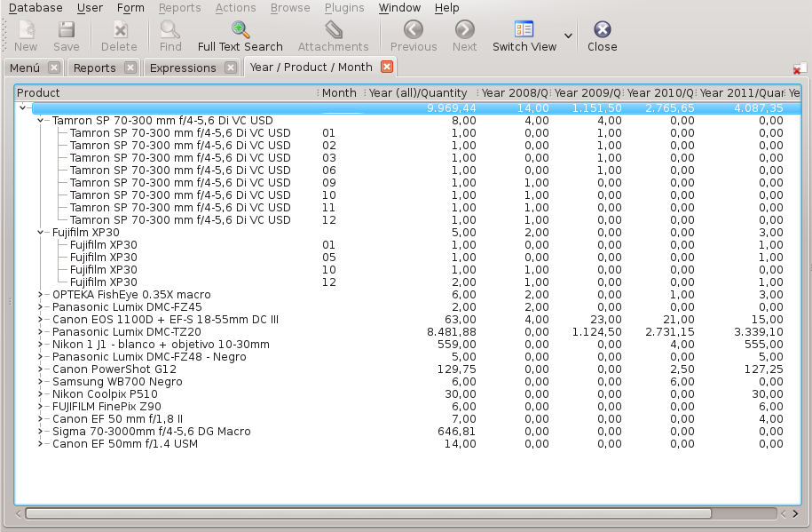Expand Panasonic Lumix DMC-FZ48 - Negro row
Image resolution: width=812 pixels, height=532 pixels.
(x=40, y=357)
